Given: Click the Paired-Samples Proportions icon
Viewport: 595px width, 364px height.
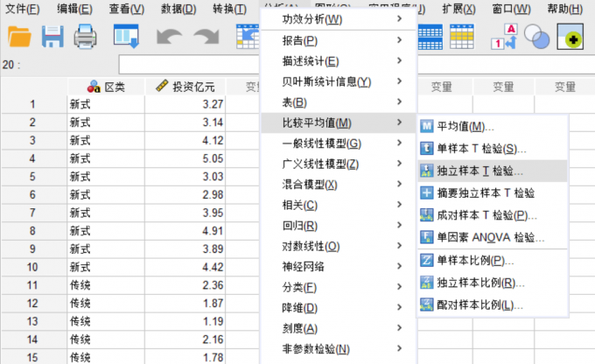Looking at the screenshot, I should (x=426, y=304).
